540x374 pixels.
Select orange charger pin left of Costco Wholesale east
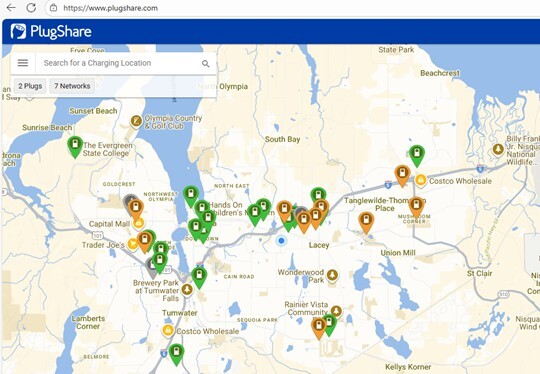402,175
